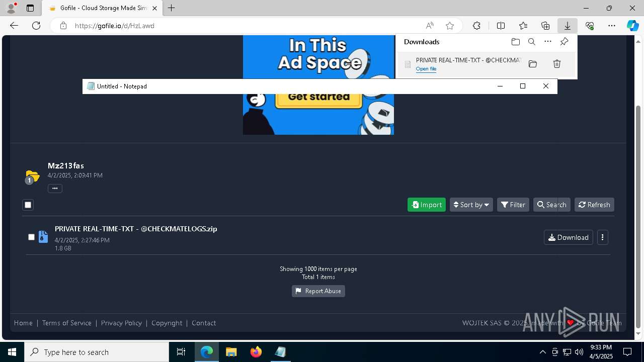
Task: Open the Windows Start menu
Action: coord(12,352)
